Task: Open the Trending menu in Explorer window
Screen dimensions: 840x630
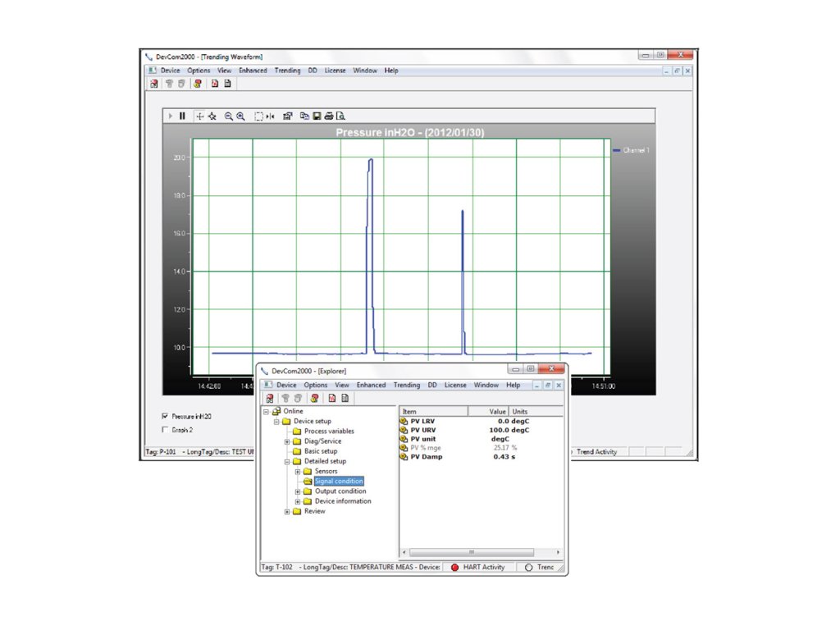Action: coord(406,385)
